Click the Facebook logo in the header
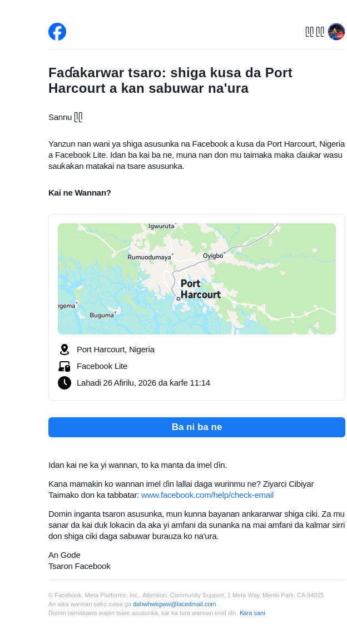The image size is (347, 644). tap(57, 32)
